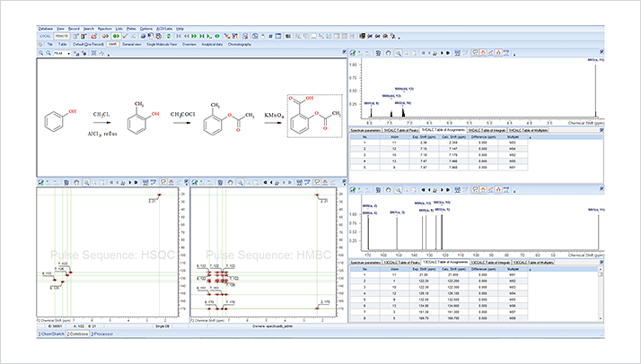Screen dimensions: 641x364
Task: Open the Record menu
Action: [x=74, y=29]
